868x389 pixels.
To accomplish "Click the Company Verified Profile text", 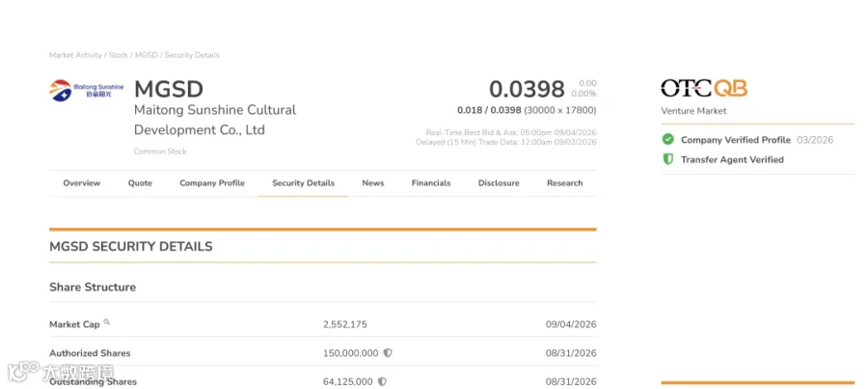I will point(736,140).
